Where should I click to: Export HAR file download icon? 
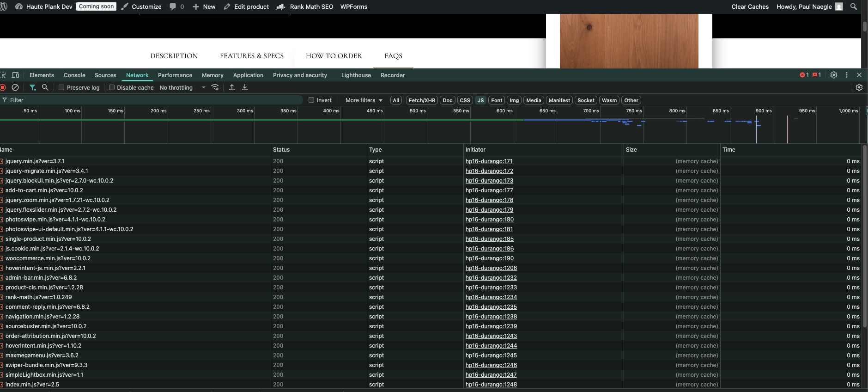pos(245,87)
